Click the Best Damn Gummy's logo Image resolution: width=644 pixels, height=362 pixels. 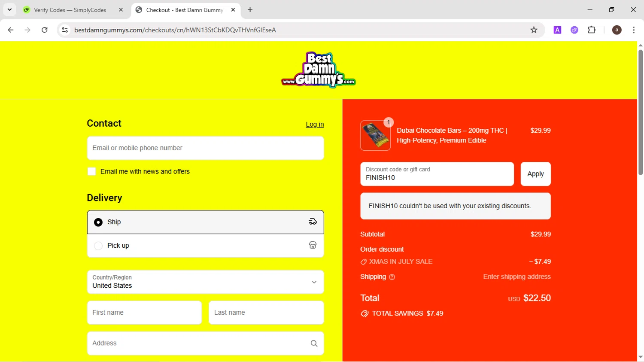(x=318, y=70)
